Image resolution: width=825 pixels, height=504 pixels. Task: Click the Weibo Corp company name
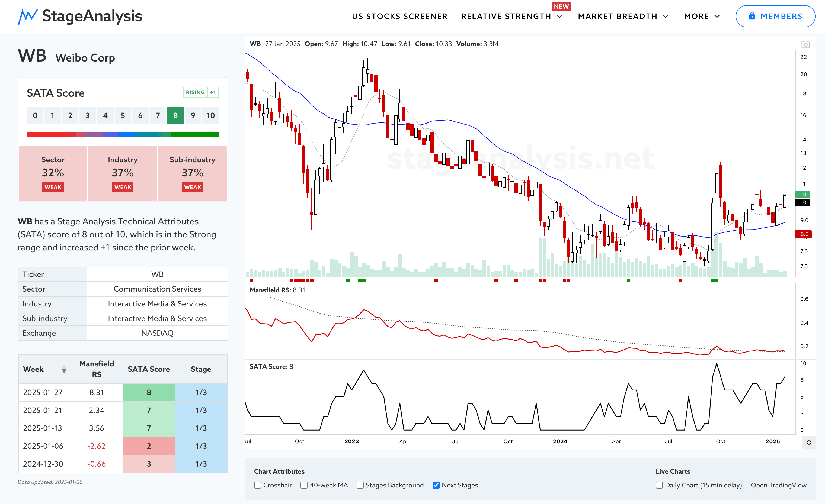pyautogui.click(x=85, y=58)
